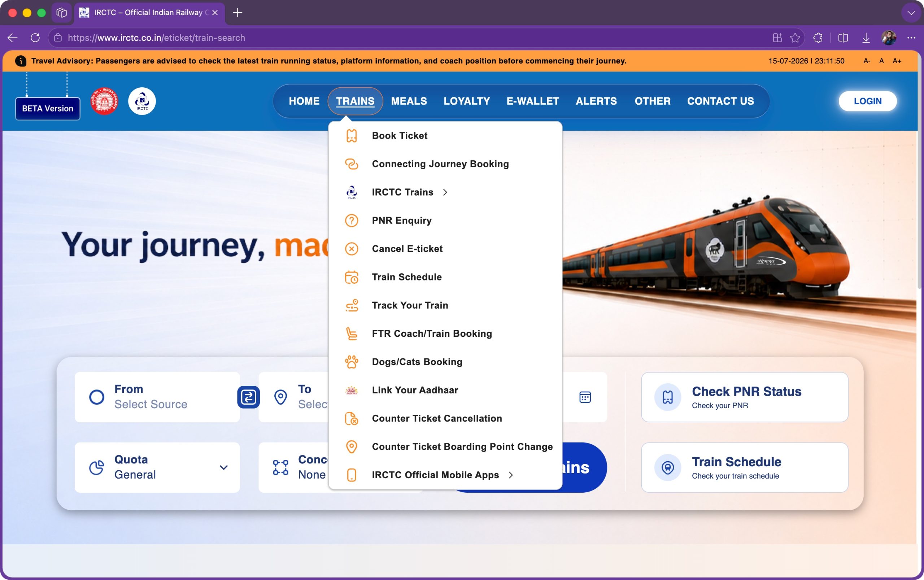This screenshot has height=580, width=924.
Task: Open the Quota General dropdown
Action: click(x=157, y=468)
